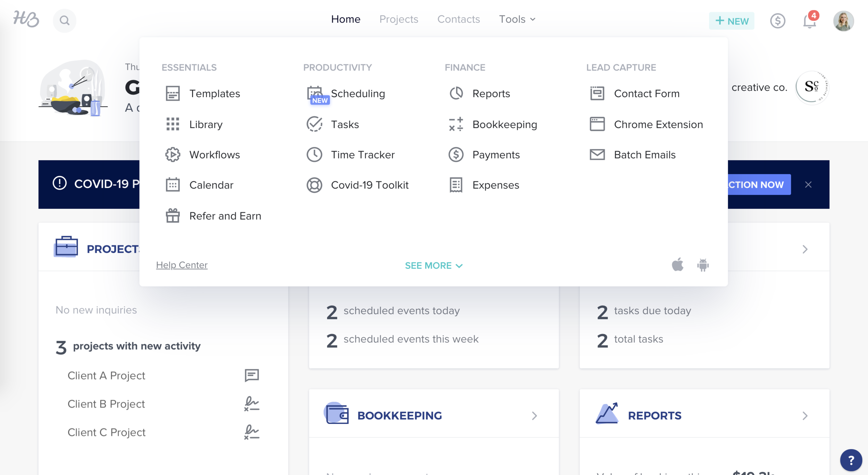
Task: Click the Tasks checkmark icon
Action: (314, 124)
